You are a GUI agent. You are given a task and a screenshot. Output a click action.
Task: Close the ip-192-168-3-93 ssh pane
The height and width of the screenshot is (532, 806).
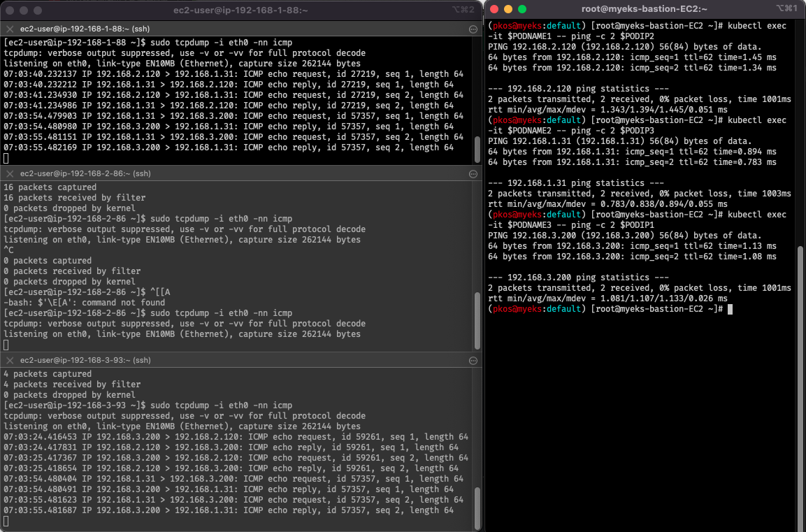10,360
